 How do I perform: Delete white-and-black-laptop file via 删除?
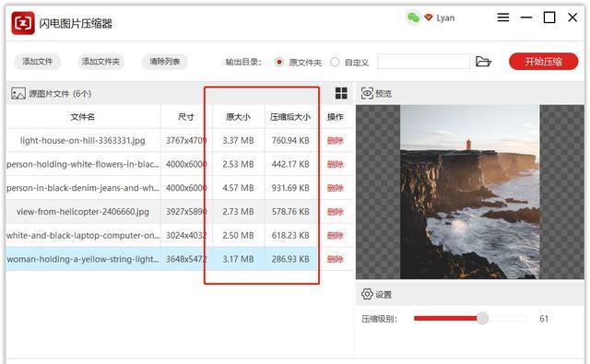[336, 235]
